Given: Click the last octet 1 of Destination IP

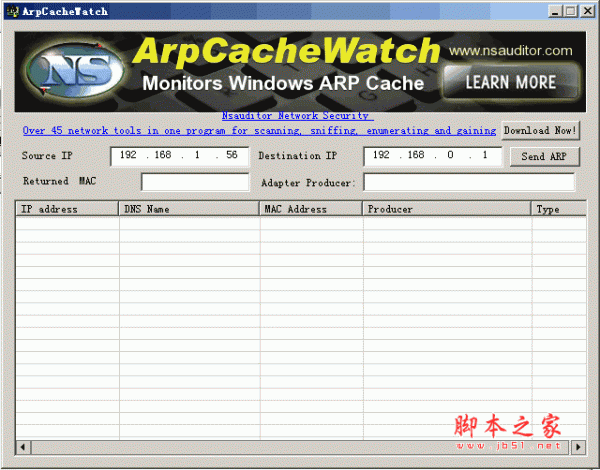Looking at the screenshot, I should pyautogui.click(x=485, y=155).
